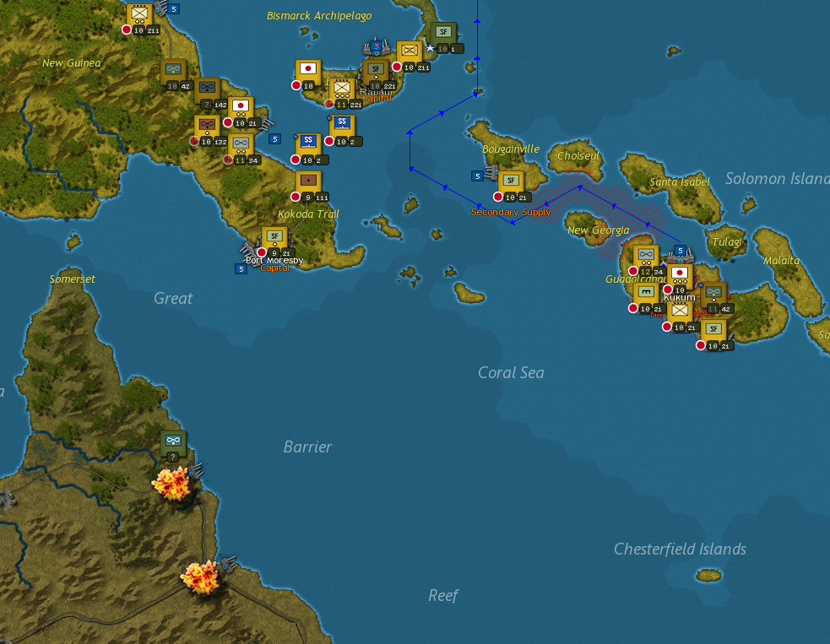Click the Santa Isabel label
This screenshot has height=644, width=830.
(680, 182)
